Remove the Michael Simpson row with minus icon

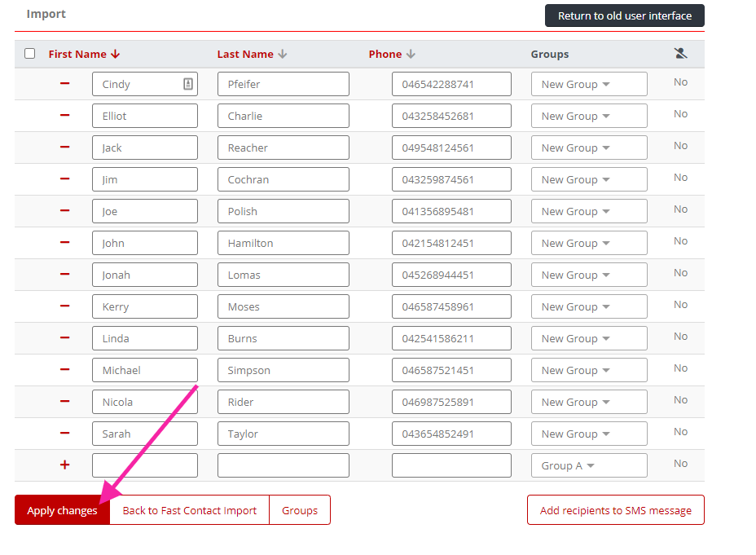[64, 370]
